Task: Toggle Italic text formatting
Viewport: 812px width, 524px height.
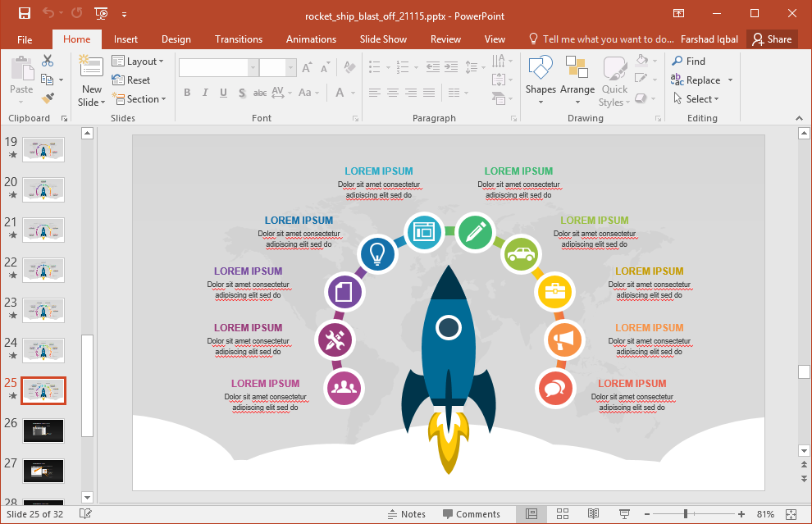Action: [x=205, y=93]
